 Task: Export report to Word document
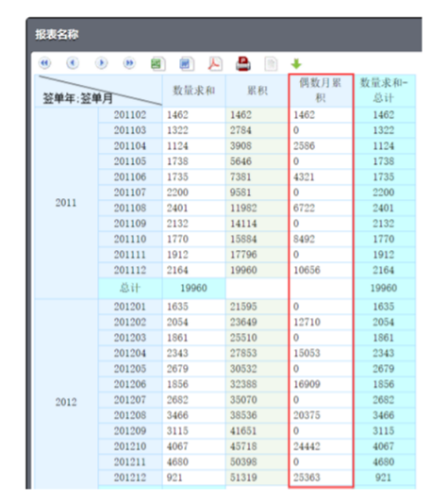click(186, 63)
